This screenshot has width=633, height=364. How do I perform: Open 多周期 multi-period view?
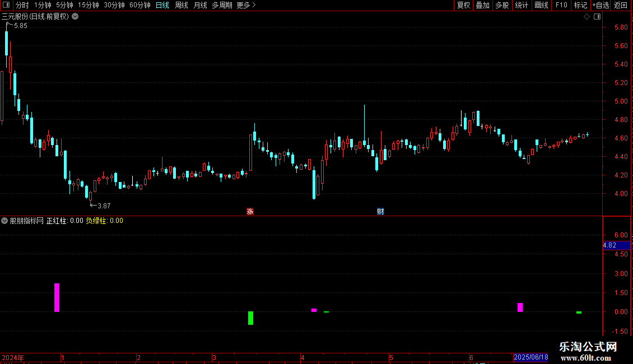222,5
